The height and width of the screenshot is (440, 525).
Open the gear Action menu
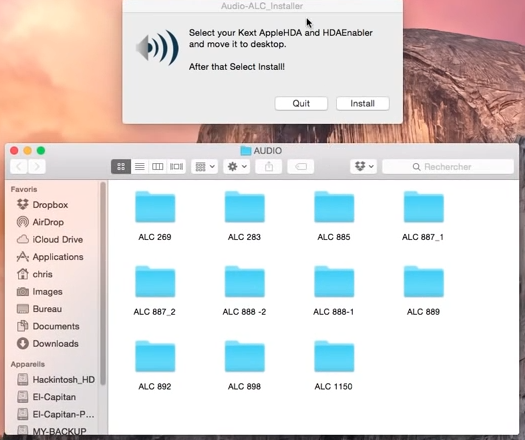click(237, 166)
